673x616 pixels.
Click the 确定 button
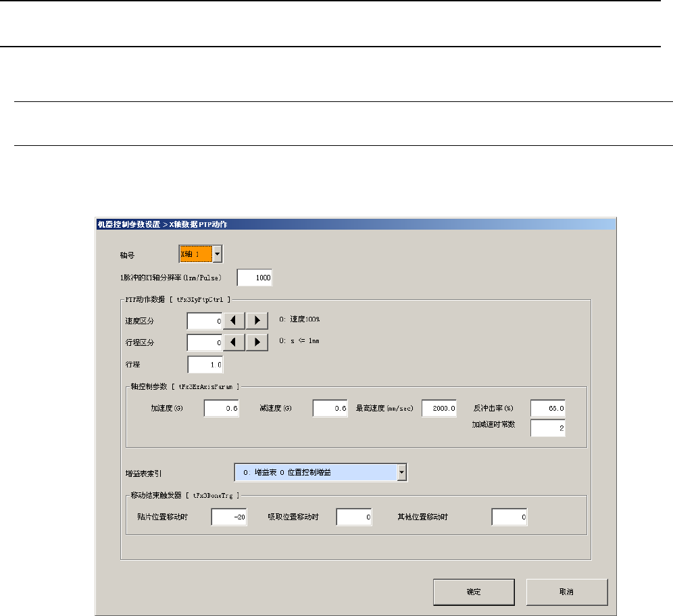tap(474, 592)
